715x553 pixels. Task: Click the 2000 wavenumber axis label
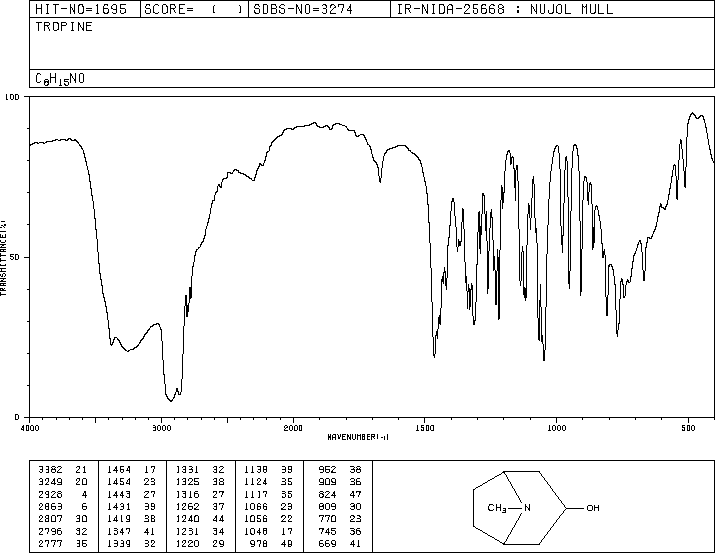293,428
